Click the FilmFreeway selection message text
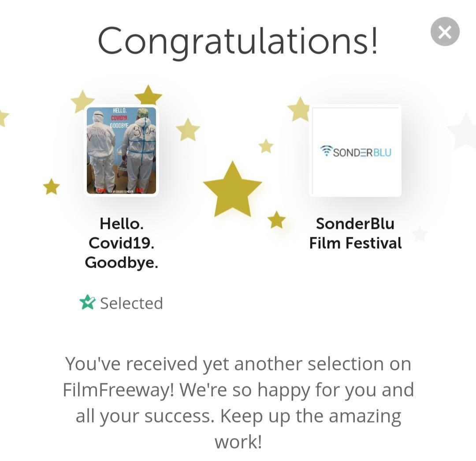This screenshot has width=476, height=461. pos(238,402)
